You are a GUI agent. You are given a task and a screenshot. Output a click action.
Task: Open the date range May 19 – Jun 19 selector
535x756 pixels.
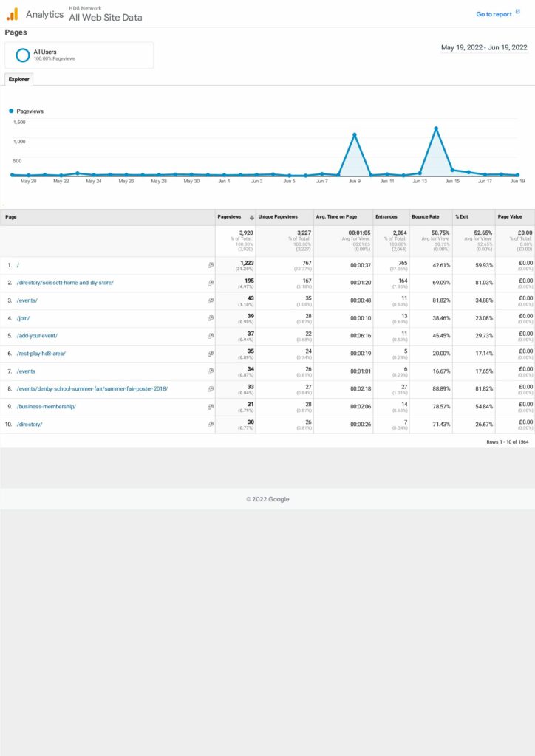(x=484, y=48)
